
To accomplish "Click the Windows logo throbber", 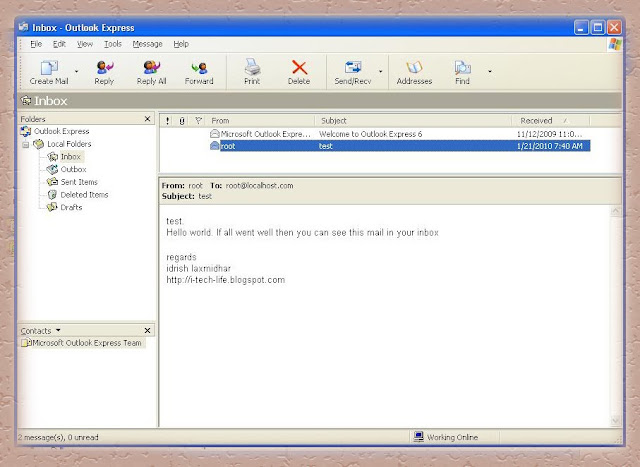I will click(615, 44).
